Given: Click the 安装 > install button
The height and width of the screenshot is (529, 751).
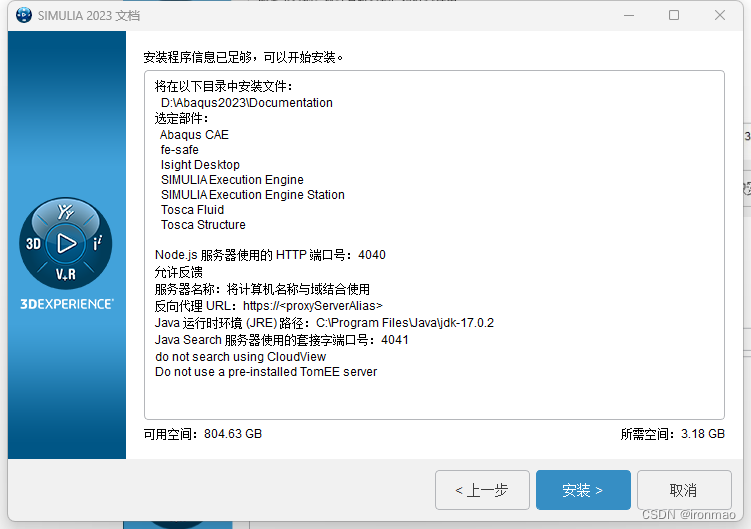Looking at the screenshot, I should point(583,490).
